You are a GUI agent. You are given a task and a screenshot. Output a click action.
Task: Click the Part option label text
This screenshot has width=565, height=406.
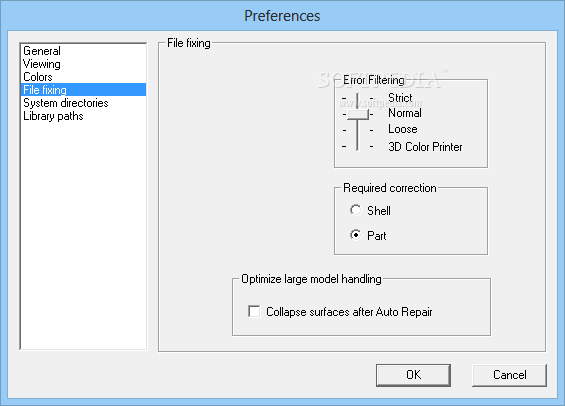pos(377,236)
